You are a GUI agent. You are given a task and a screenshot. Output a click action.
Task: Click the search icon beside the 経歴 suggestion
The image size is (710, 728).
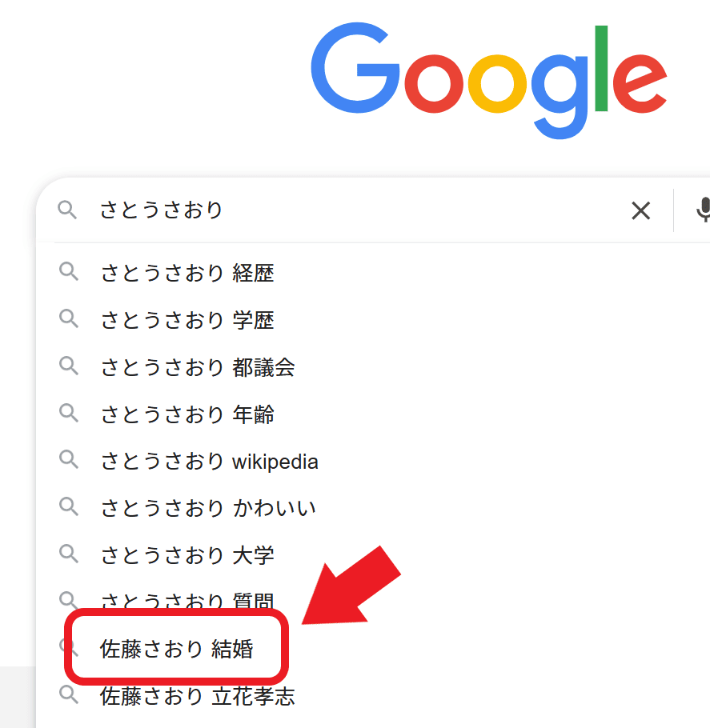coord(69,273)
